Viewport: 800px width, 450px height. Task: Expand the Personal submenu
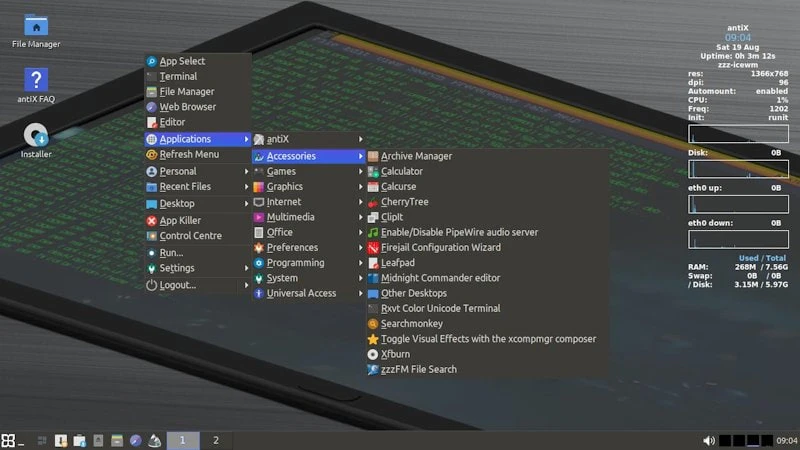click(198, 171)
